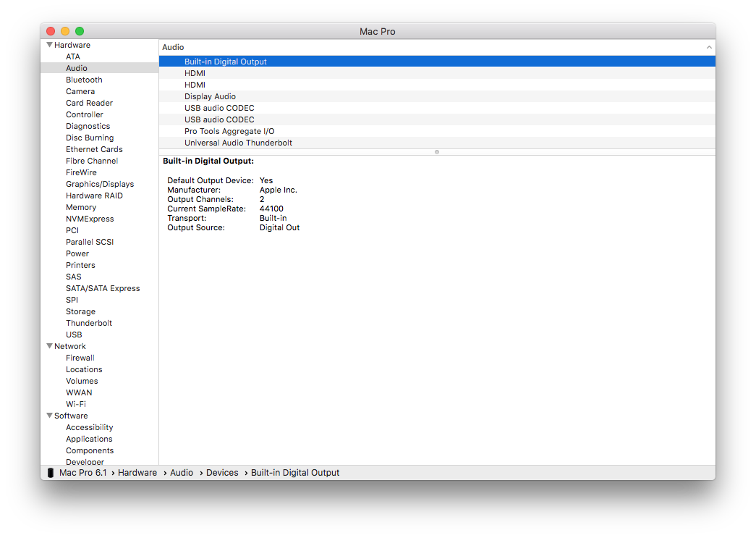Select Universal Audio Thunderbolt row
This screenshot has height=538, width=756.
pyautogui.click(x=437, y=143)
